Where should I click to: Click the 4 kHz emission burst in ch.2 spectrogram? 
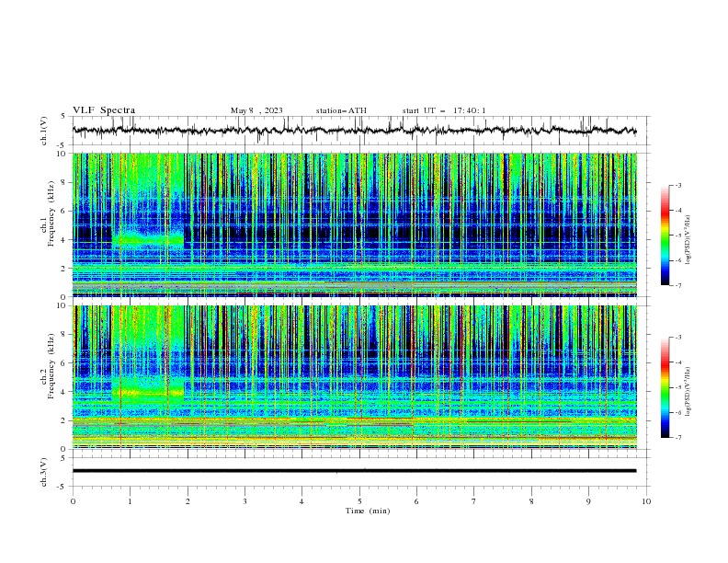pyautogui.click(x=148, y=393)
